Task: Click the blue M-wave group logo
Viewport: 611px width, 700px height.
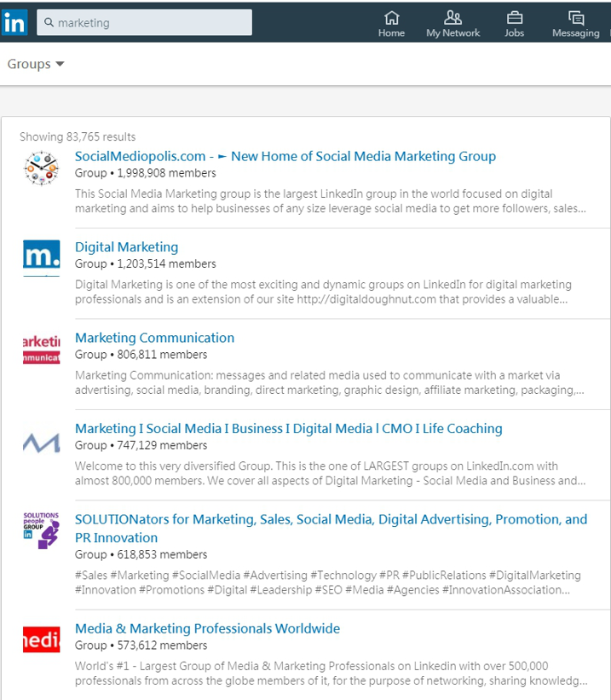Action: click(41, 442)
